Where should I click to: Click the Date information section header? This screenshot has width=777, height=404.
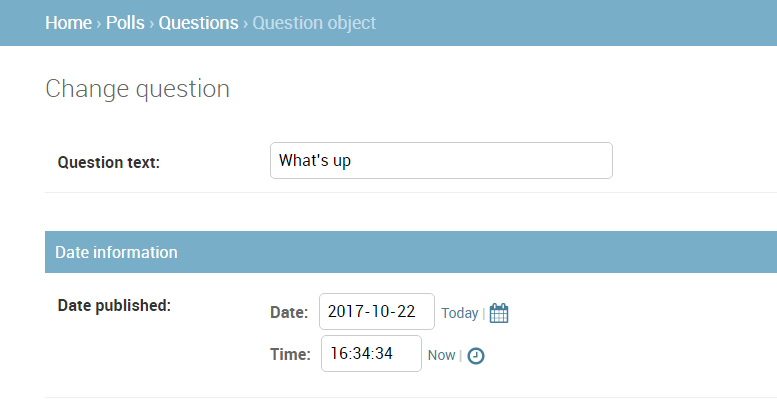click(x=411, y=252)
